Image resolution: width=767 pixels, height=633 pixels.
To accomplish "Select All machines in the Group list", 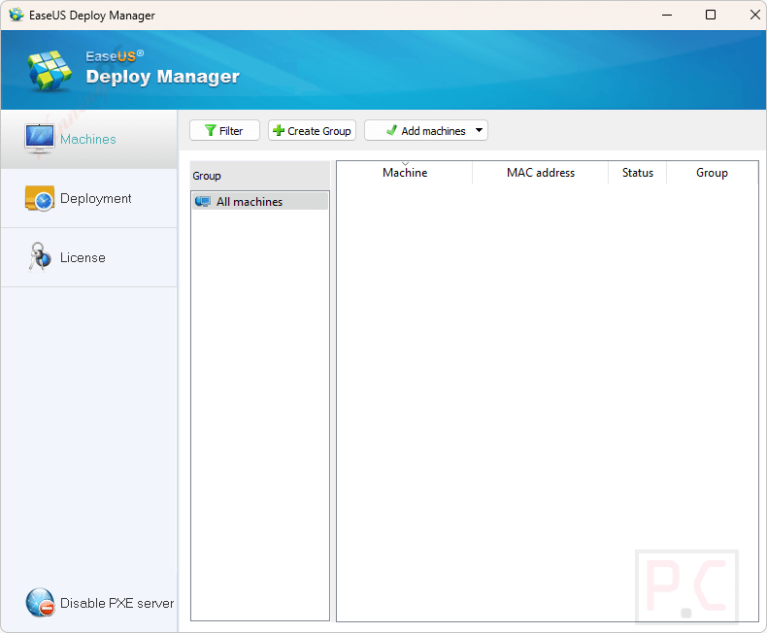I will click(260, 202).
